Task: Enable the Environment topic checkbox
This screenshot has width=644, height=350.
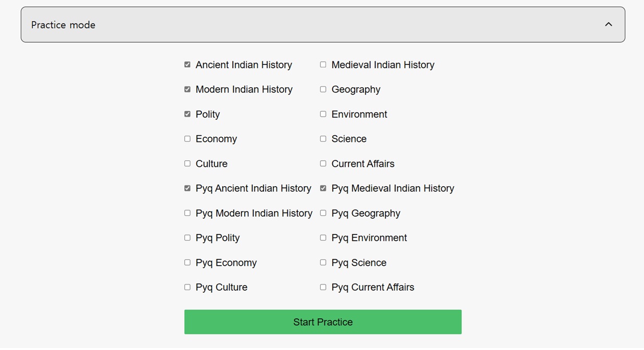Action: point(323,114)
